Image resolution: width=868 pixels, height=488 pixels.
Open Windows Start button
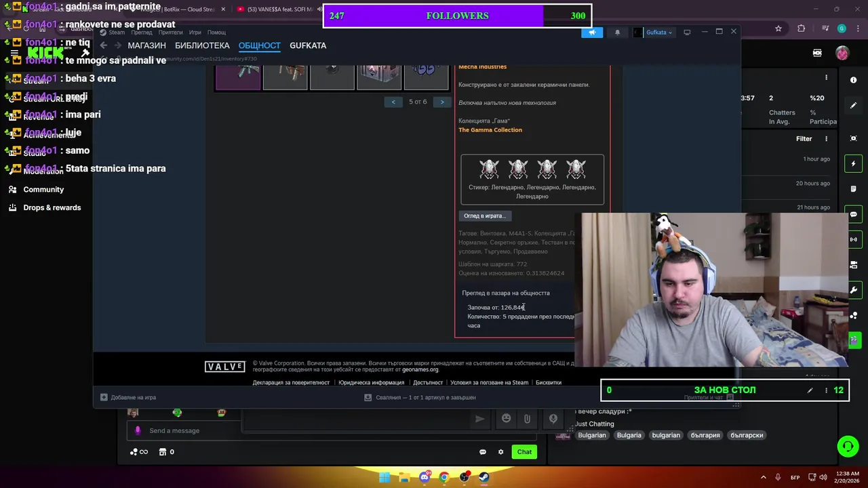point(384,477)
